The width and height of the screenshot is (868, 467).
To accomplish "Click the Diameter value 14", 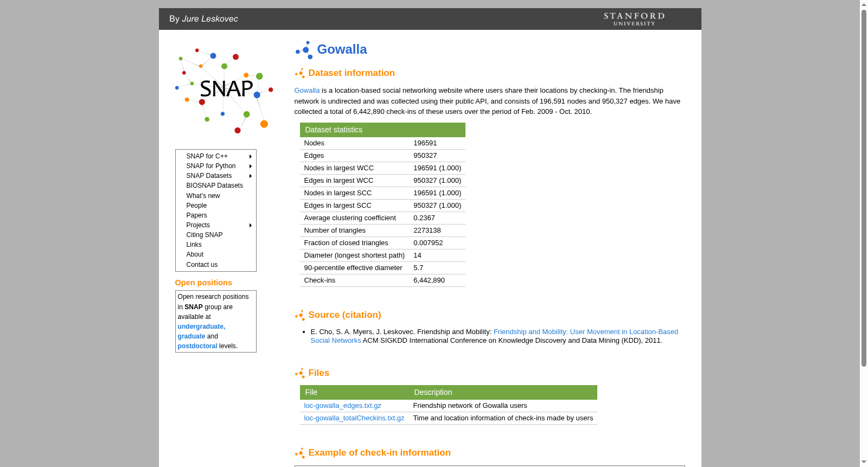I will (x=418, y=255).
